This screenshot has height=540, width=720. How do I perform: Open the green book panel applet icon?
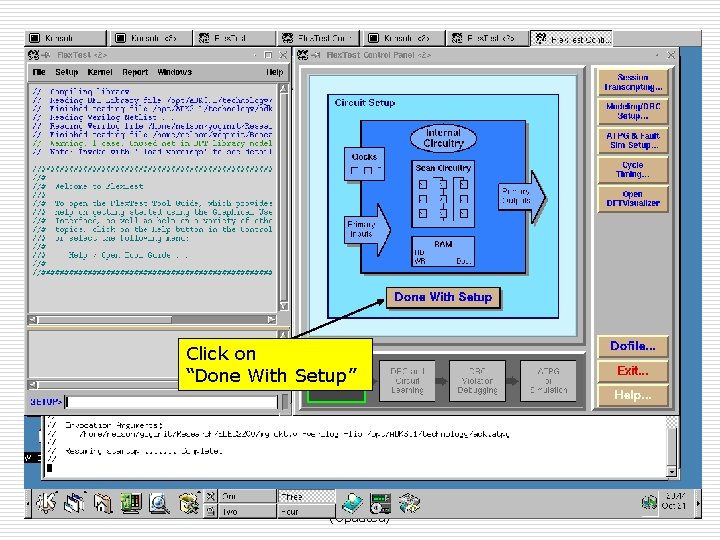tap(352, 503)
